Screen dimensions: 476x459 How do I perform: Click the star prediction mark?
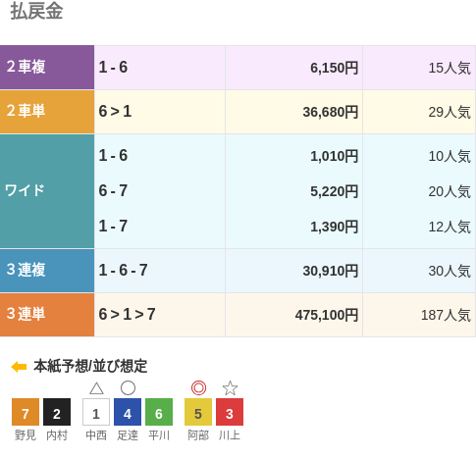[230, 388]
